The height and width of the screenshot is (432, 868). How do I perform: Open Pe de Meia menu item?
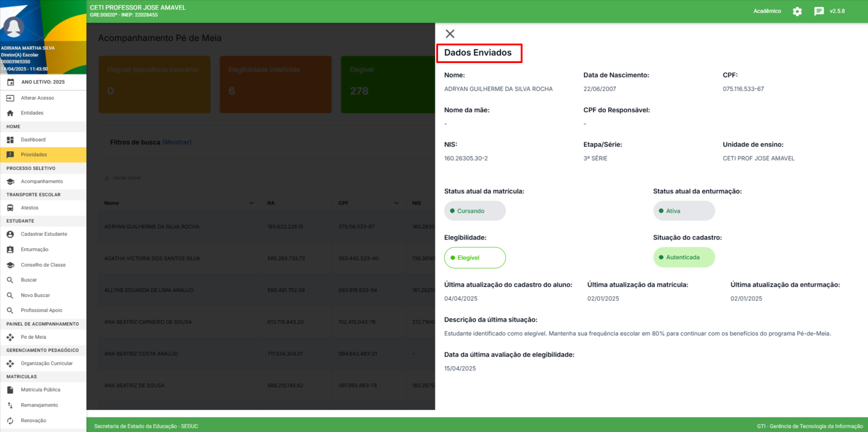click(33, 337)
